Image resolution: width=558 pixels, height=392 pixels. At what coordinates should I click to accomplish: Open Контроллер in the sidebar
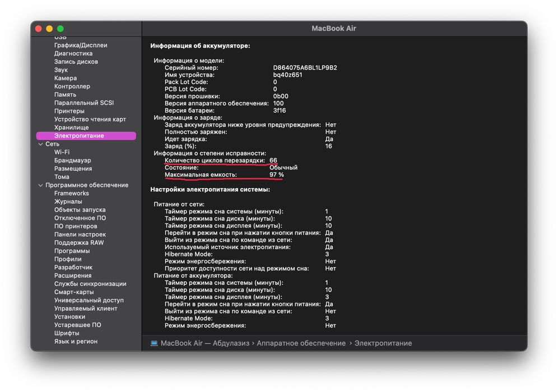point(72,86)
